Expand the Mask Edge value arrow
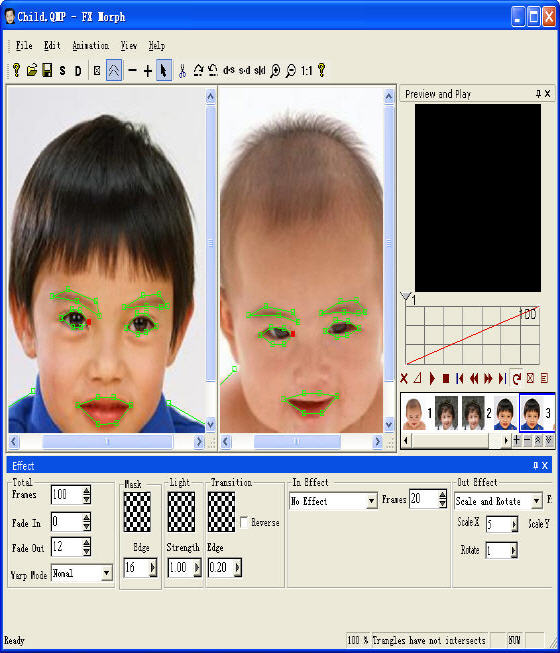This screenshot has width=560, height=653. coord(153,568)
